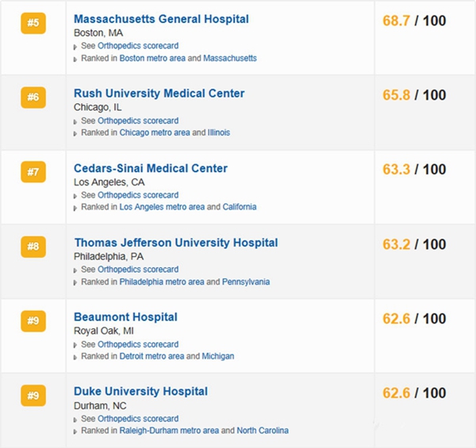Viewport: 476px width, 448px height.
Task: Click Duke University Hospital's #9 rank badge
Action: click(33, 395)
